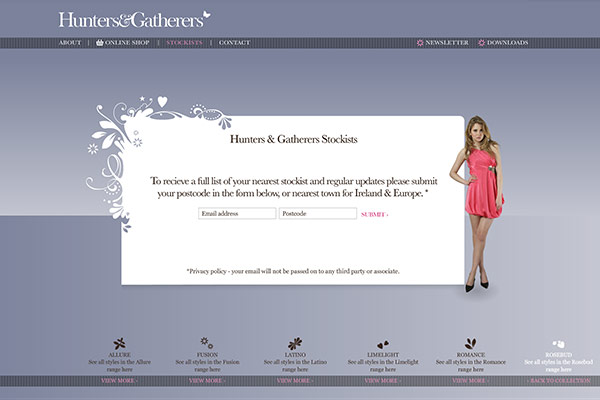Go to the Online Shop menu item
The height and width of the screenshot is (400, 600).
pyautogui.click(x=127, y=43)
